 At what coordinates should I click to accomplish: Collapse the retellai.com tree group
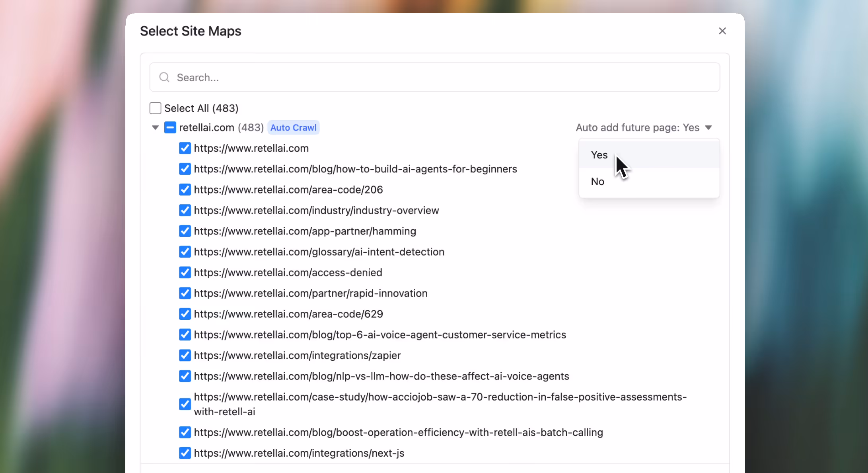[x=155, y=127]
